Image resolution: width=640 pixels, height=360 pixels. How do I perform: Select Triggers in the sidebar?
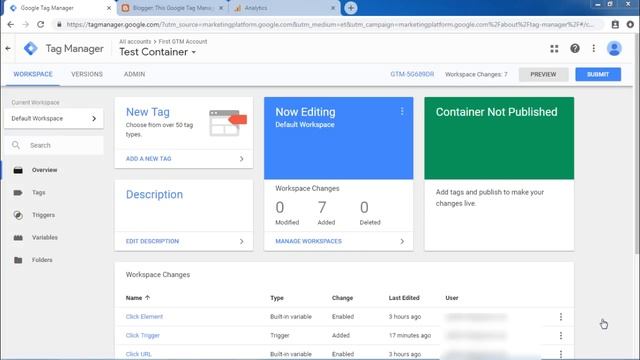(x=43, y=215)
